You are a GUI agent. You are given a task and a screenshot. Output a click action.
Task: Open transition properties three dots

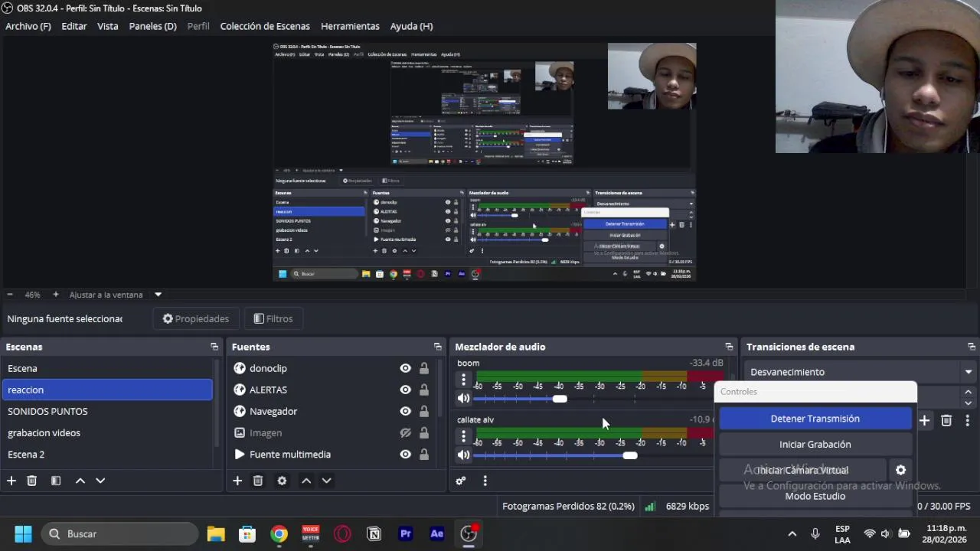tap(968, 420)
